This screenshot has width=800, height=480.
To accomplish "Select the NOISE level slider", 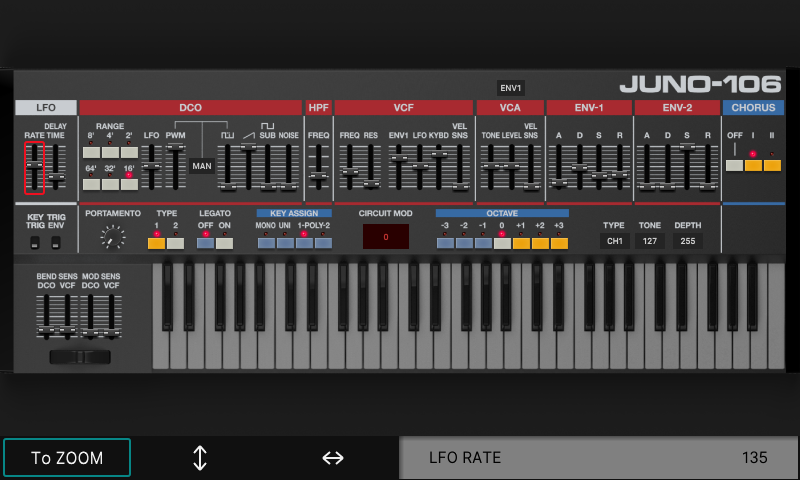I will [288, 167].
